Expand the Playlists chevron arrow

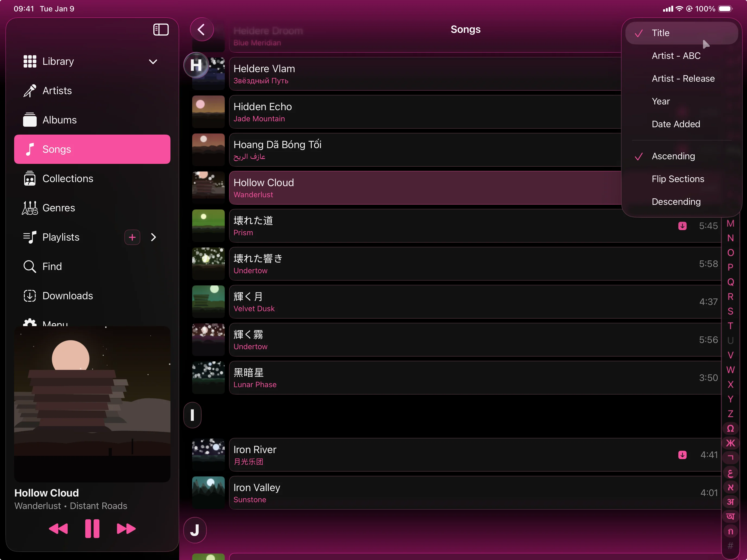[x=154, y=237]
